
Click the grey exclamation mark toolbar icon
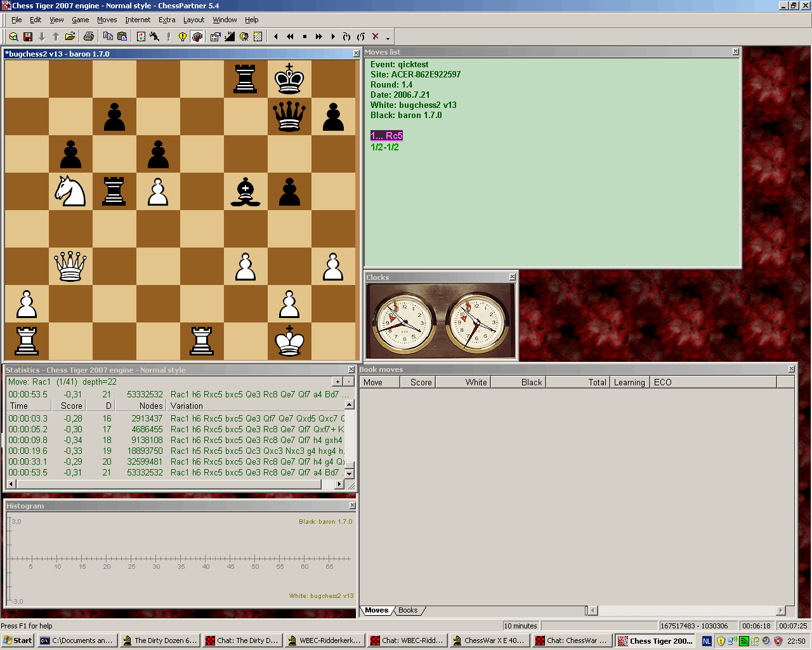click(169, 37)
